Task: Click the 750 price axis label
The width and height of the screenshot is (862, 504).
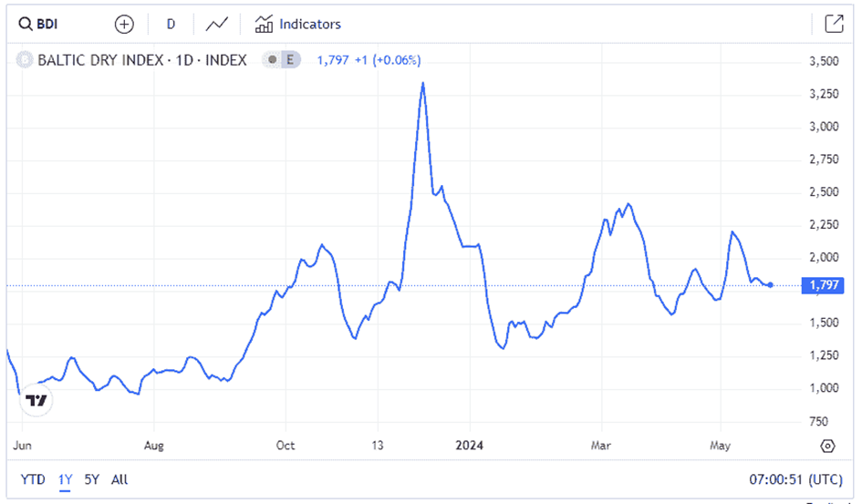Action: click(818, 421)
